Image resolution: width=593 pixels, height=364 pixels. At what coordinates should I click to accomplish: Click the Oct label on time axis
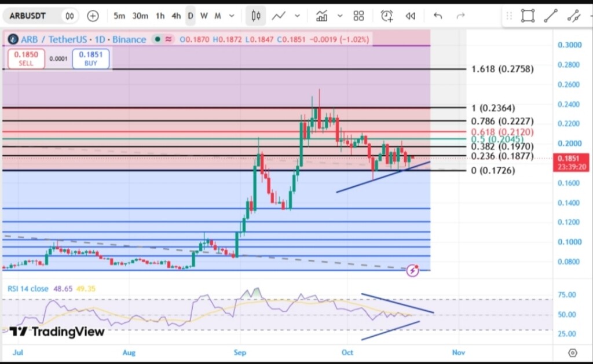[347, 352]
